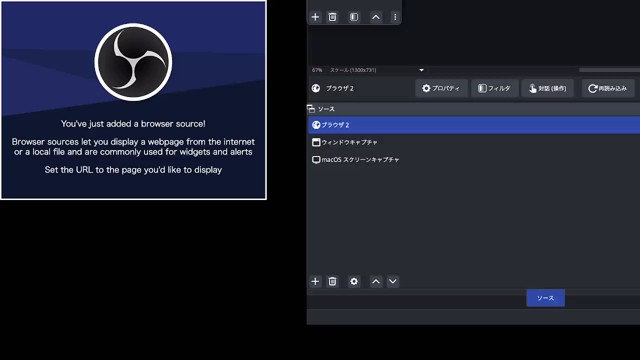Open source properties via the gear icon
The width and height of the screenshot is (640, 360).
[354, 281]
